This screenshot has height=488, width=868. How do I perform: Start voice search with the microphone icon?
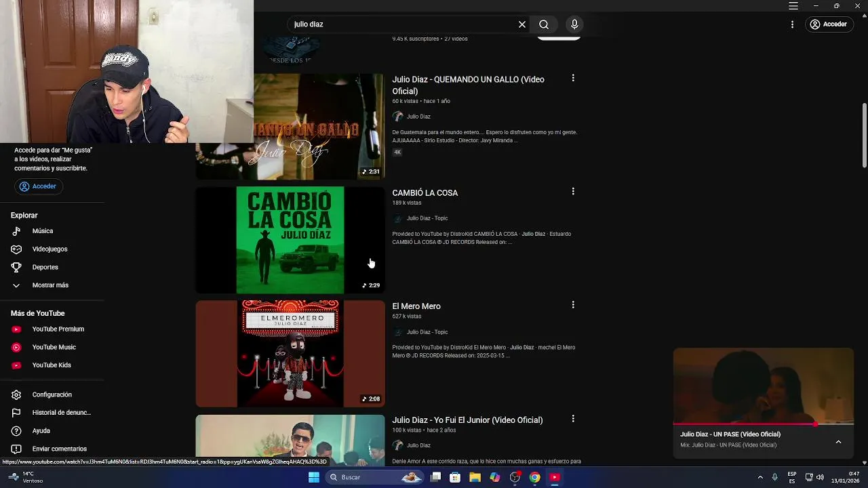click(x=574, y=24)
